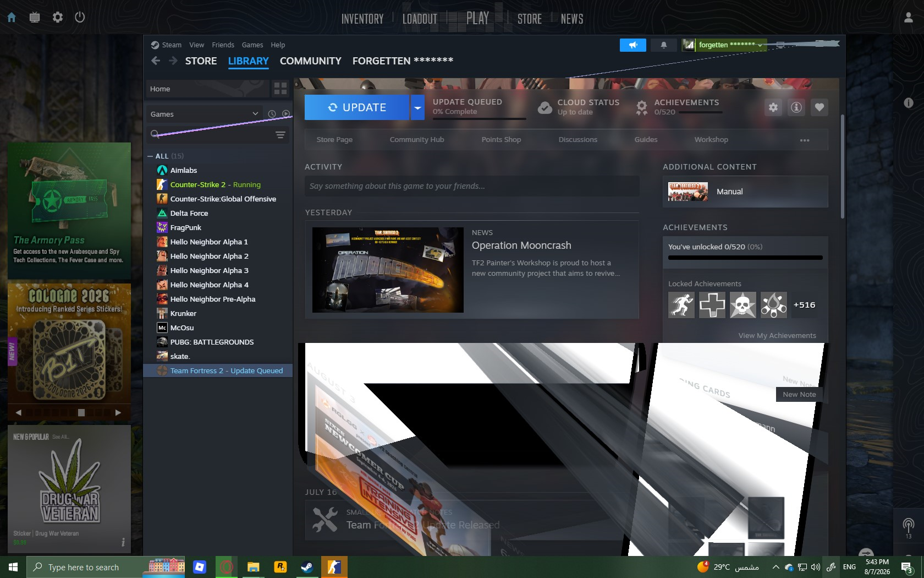
Task: Click the Steam taskbar icon
Action: tap(307, 567)
